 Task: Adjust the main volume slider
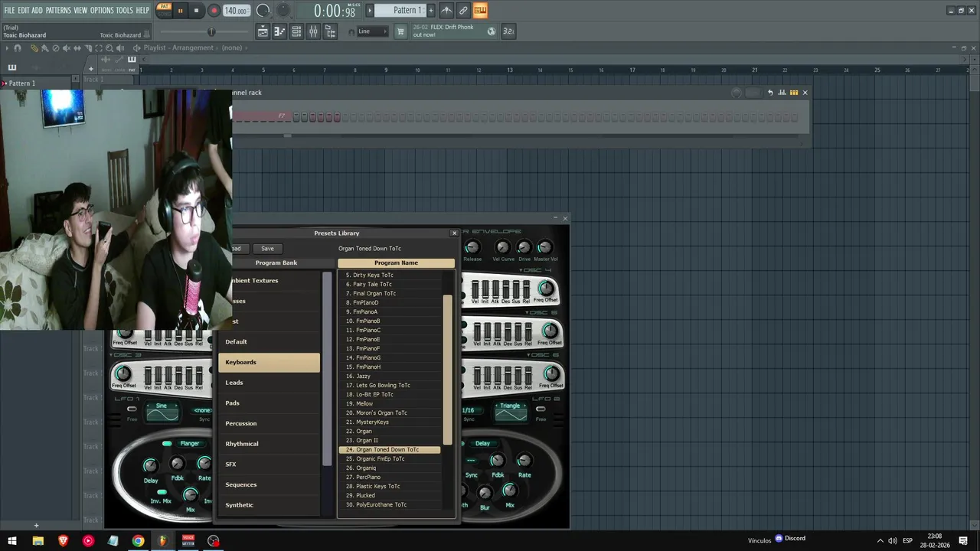211,31
